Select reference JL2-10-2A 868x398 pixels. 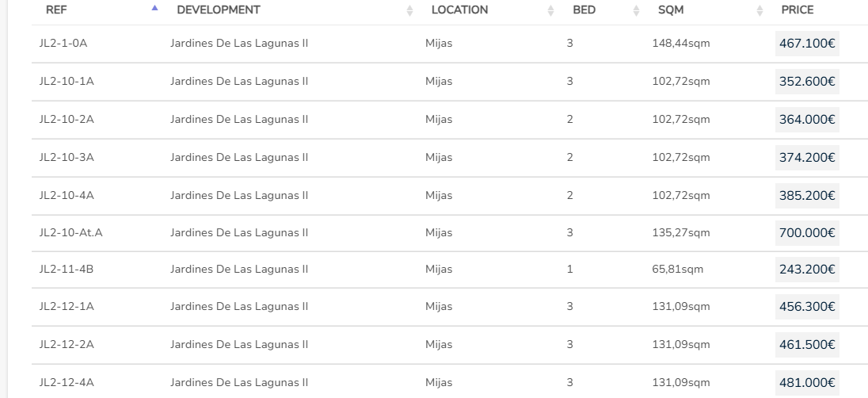tap(67, 120)
